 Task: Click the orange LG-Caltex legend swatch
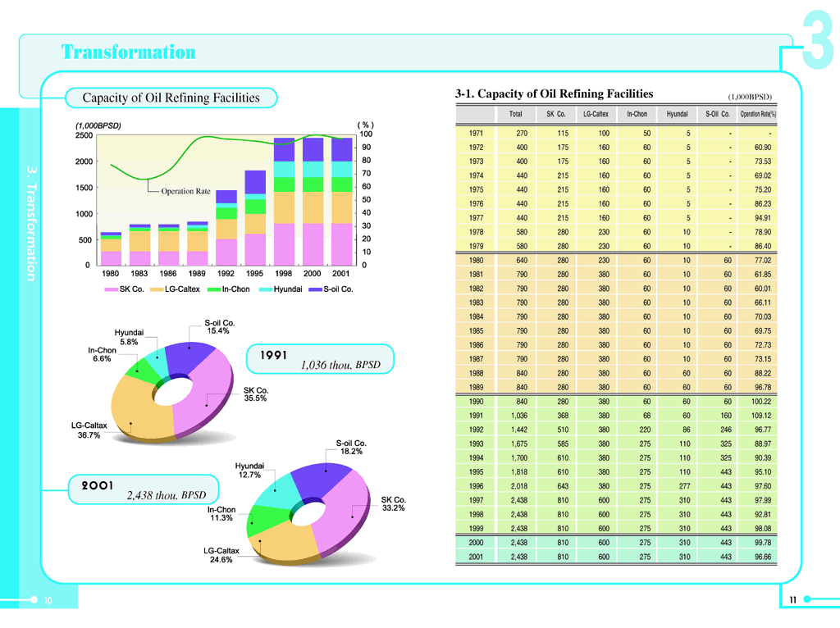[x=157, y=289]
